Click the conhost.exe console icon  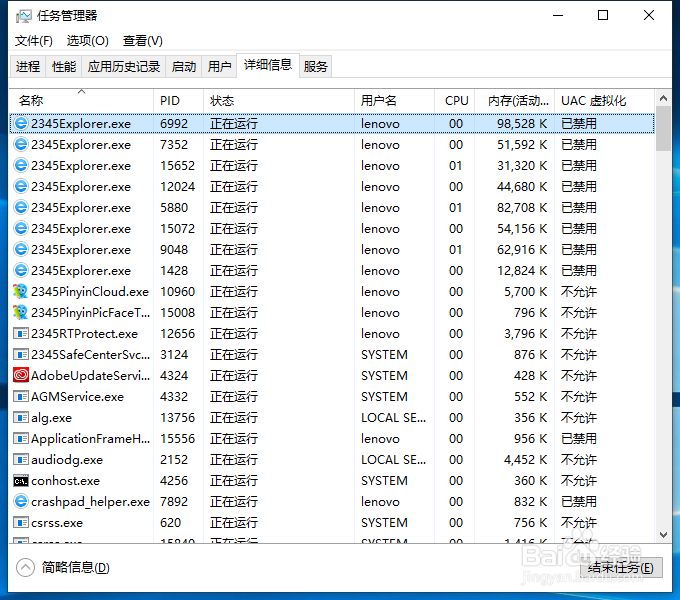[x=21, y=481]
